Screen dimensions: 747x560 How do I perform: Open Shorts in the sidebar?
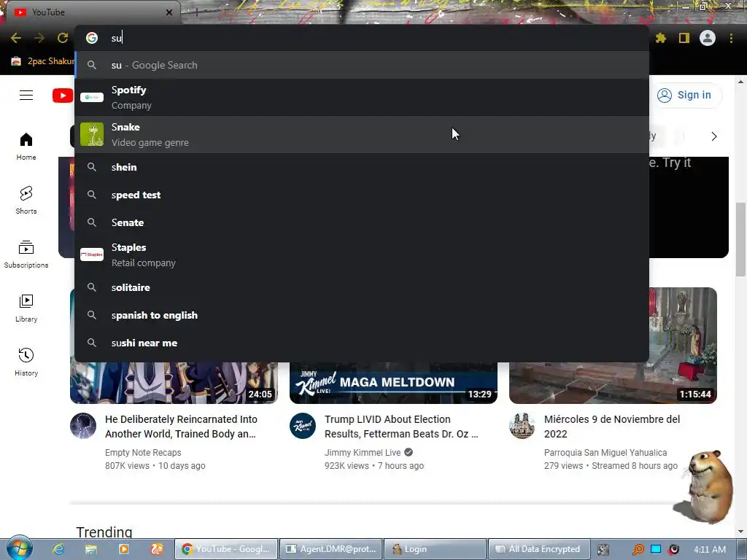click(26, 201)
